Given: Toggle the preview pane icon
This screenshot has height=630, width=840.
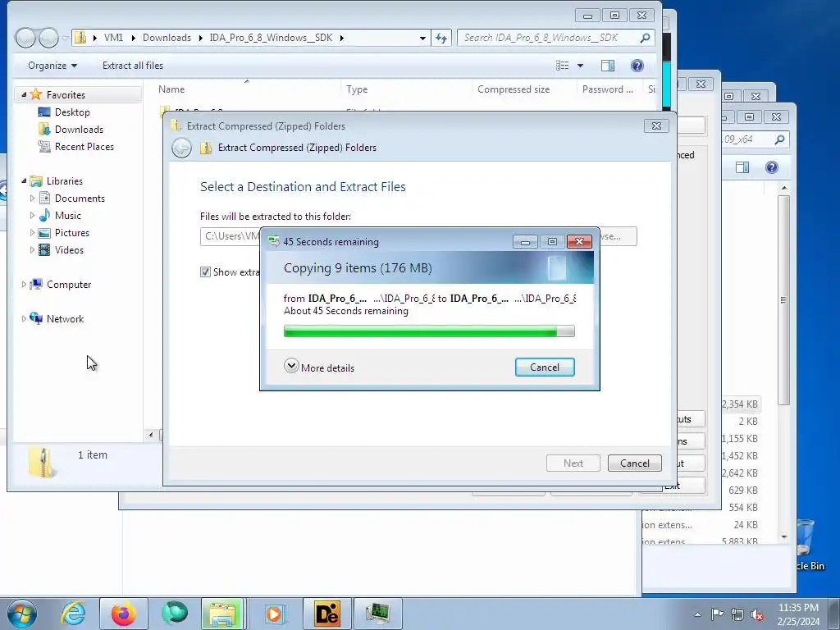Looking at the screenshot, I should [608, 66].
